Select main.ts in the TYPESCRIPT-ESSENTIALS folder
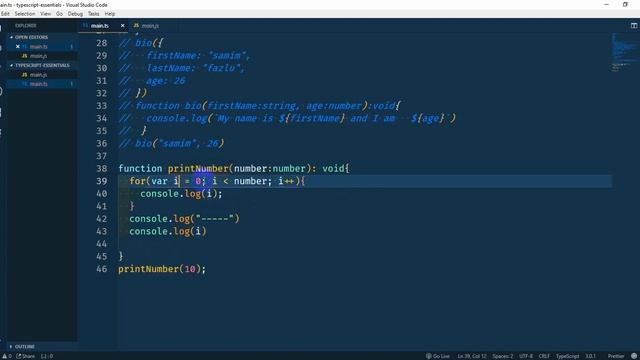This screenshot has width=640, height=360. point(38,84)
